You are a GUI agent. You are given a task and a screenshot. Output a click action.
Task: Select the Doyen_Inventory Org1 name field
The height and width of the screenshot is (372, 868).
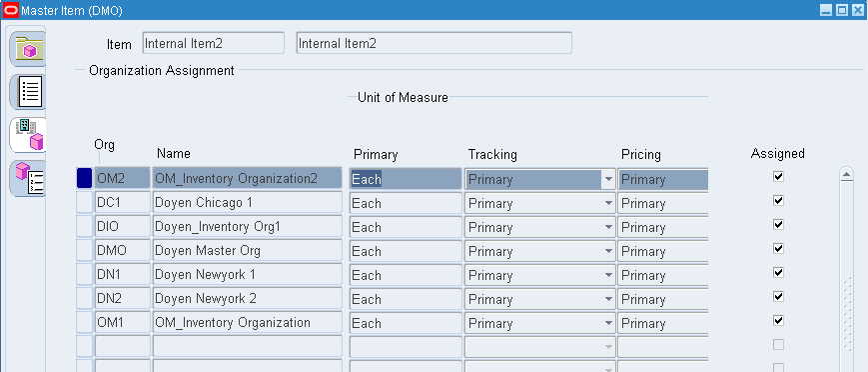point(248,227)
